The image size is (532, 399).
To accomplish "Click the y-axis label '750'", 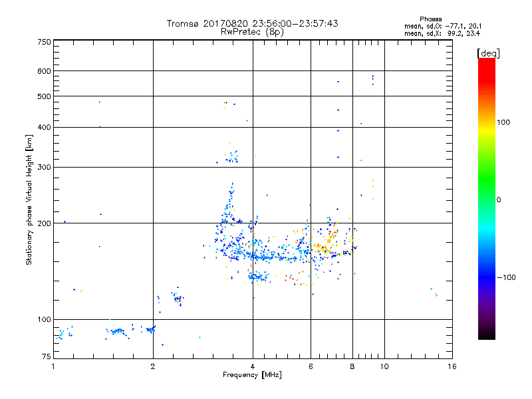I will [45, 42].
